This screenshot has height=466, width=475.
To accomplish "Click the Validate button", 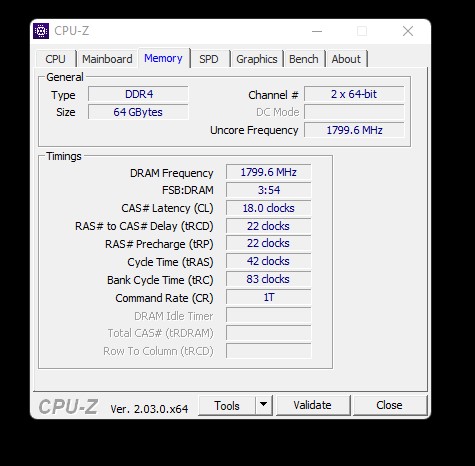I will (x=313, y=405).
